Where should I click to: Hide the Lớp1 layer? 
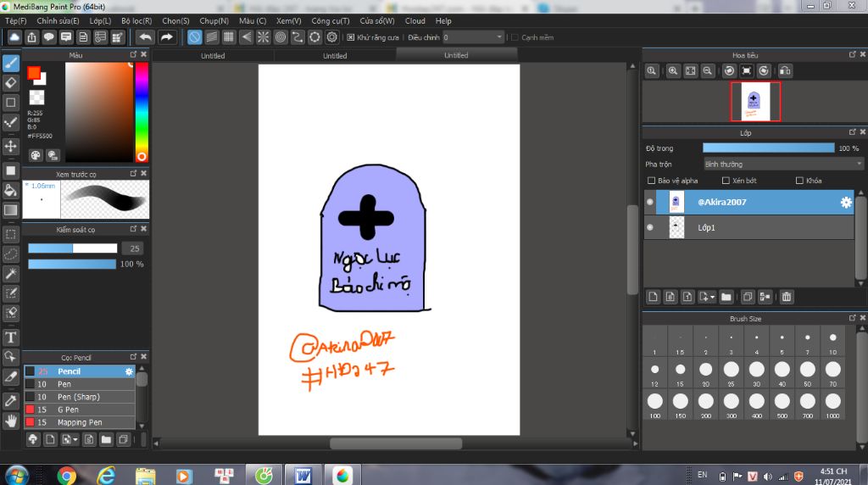[x=650, y=227]
